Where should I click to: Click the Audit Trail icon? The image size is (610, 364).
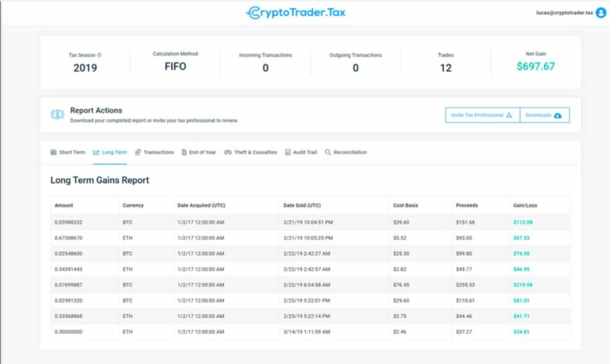(x=288, y=152)
